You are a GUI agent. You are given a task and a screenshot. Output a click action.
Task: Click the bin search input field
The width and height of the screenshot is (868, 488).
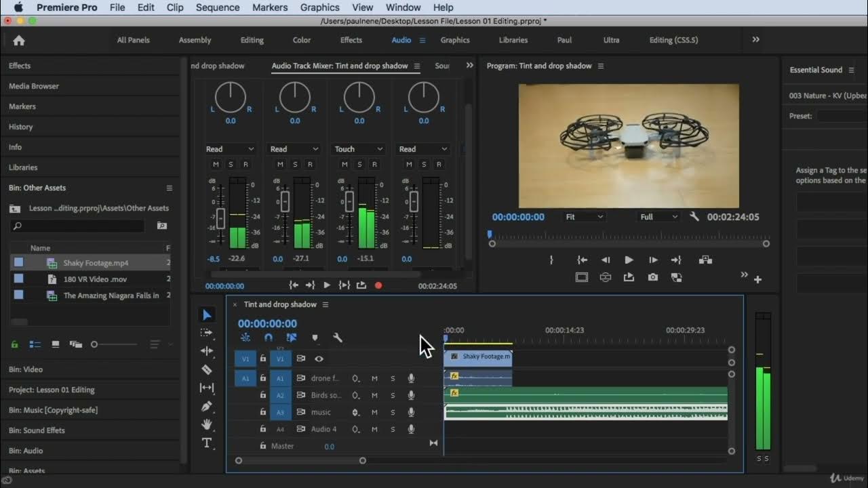click(x=78, y=226)
